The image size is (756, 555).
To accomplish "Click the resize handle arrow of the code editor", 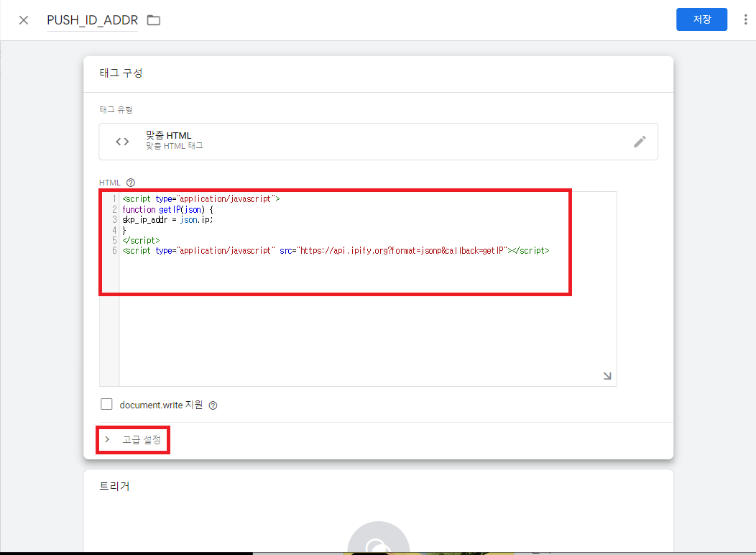I will coord(607,376).
